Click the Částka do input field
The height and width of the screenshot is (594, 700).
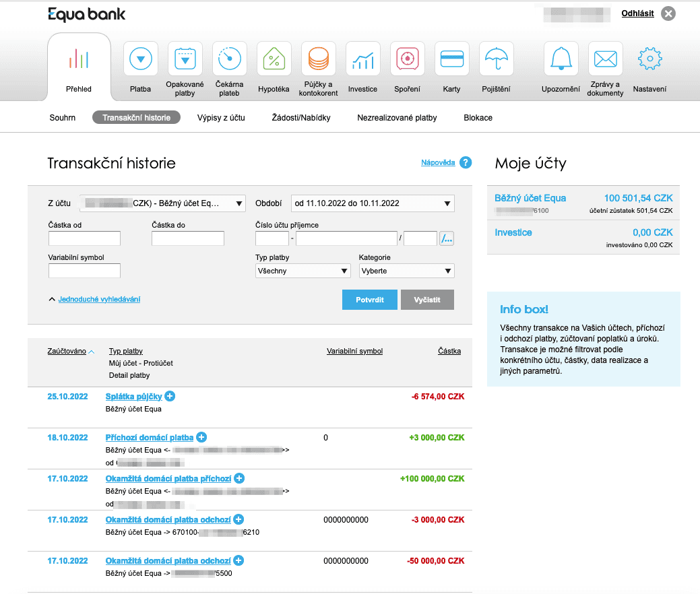click(188, 238)
